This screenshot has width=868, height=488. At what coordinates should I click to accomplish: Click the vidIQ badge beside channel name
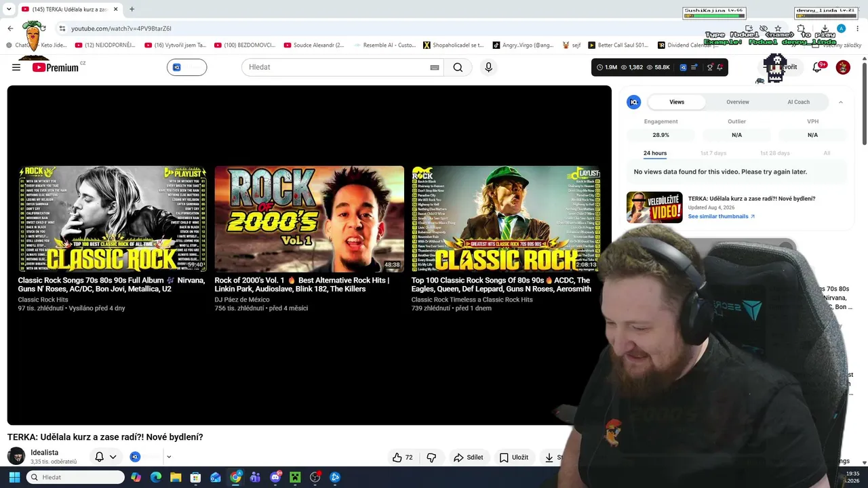click(135, 457)
